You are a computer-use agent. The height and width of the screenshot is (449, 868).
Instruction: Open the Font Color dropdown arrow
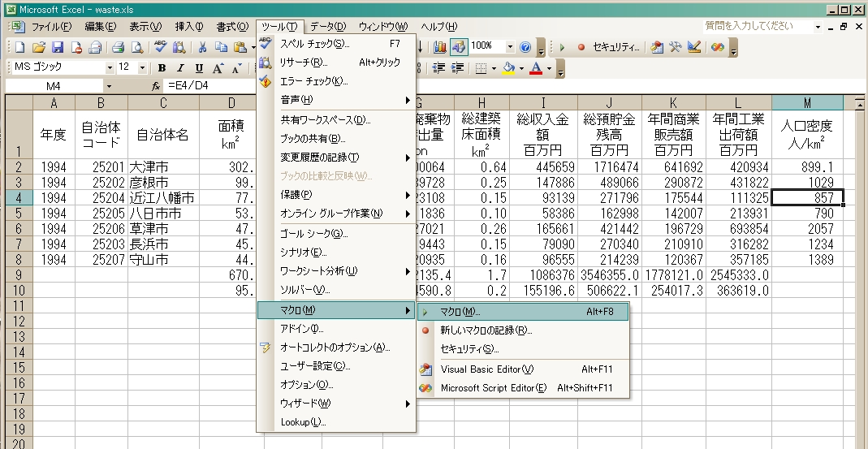click(x=549, y=68)
